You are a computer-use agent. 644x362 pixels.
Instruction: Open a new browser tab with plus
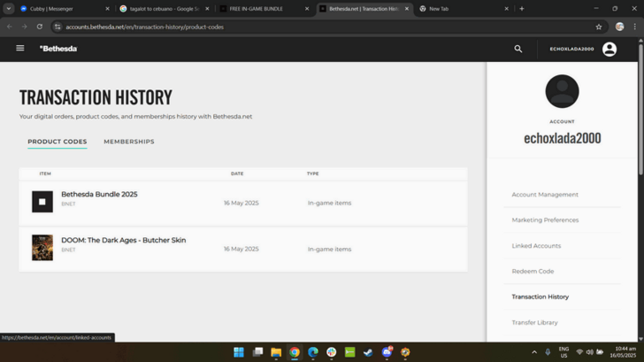pos(522,9)
